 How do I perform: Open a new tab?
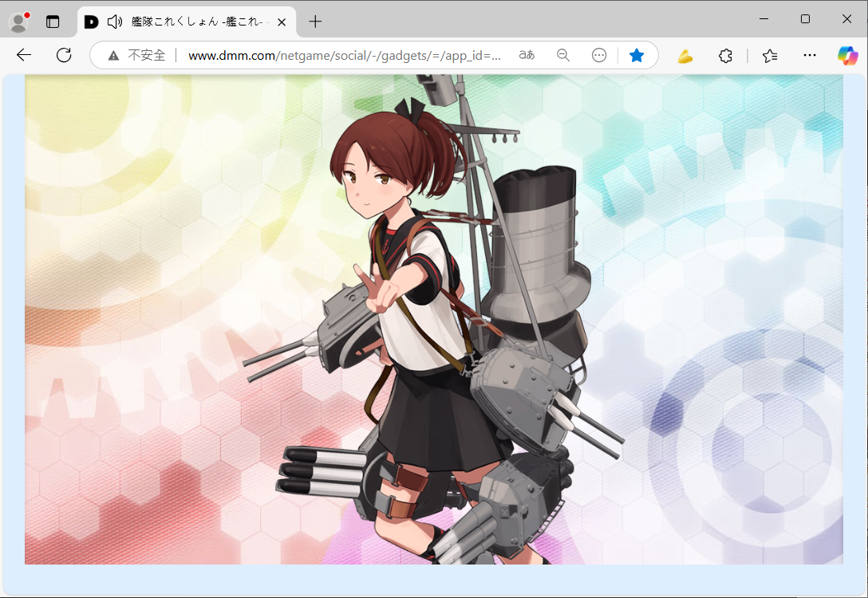pyautogui.click(x=316, y=22)
